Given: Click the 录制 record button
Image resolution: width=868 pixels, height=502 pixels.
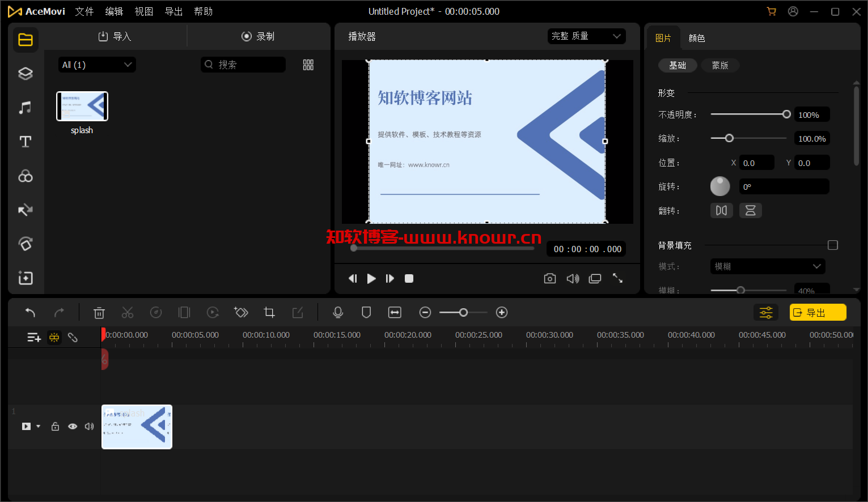Looking at the screenshot, I should 258,36.
